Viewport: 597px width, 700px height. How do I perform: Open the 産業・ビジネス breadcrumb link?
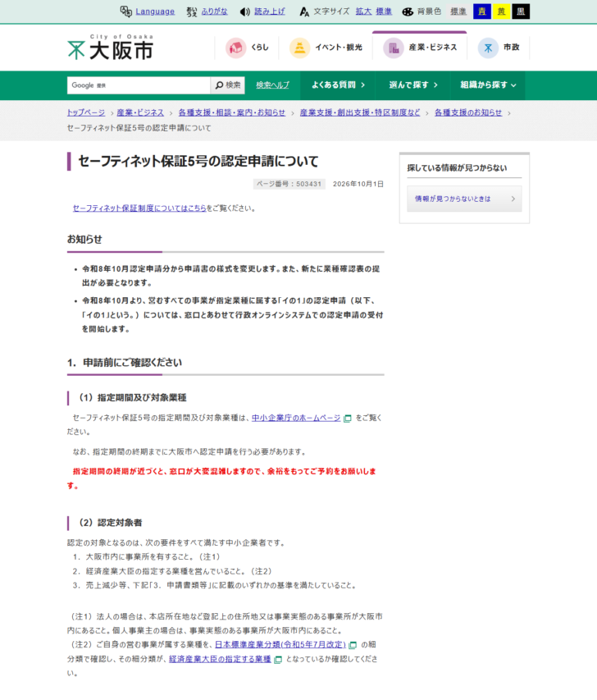[140, 112]
